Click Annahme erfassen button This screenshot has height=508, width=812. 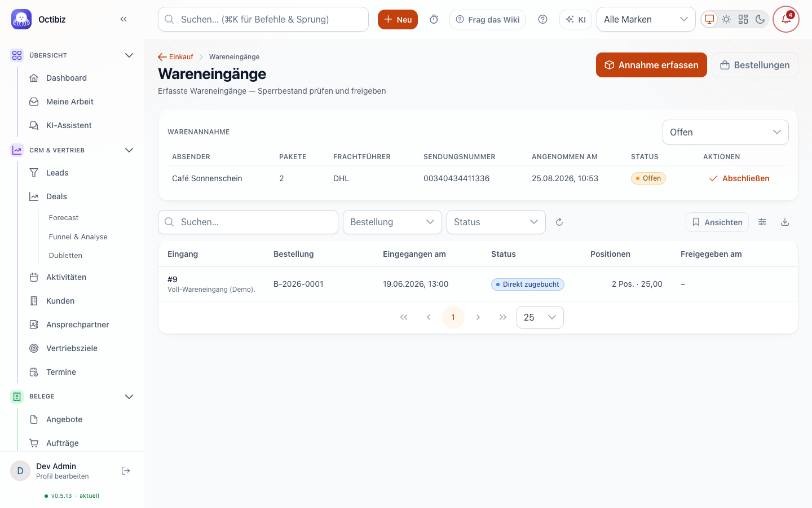pyautogui.click(x=651, y=65)
